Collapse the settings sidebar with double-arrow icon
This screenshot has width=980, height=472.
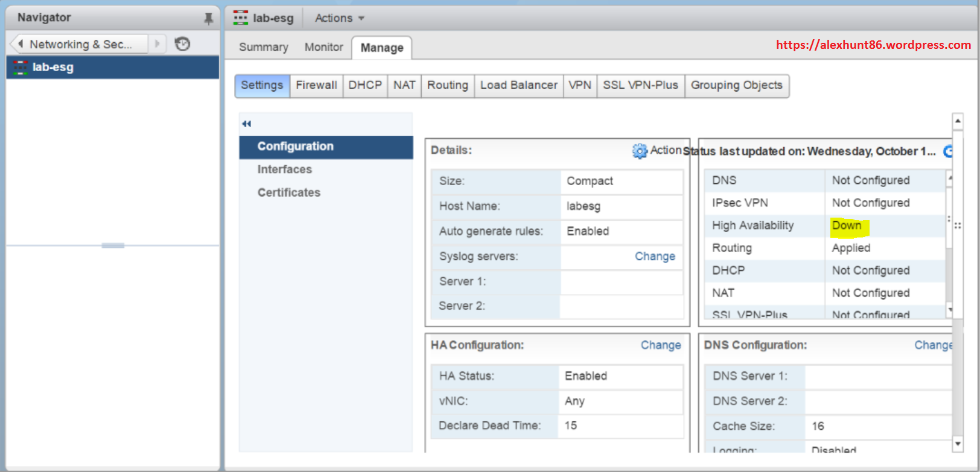(246, 124)
